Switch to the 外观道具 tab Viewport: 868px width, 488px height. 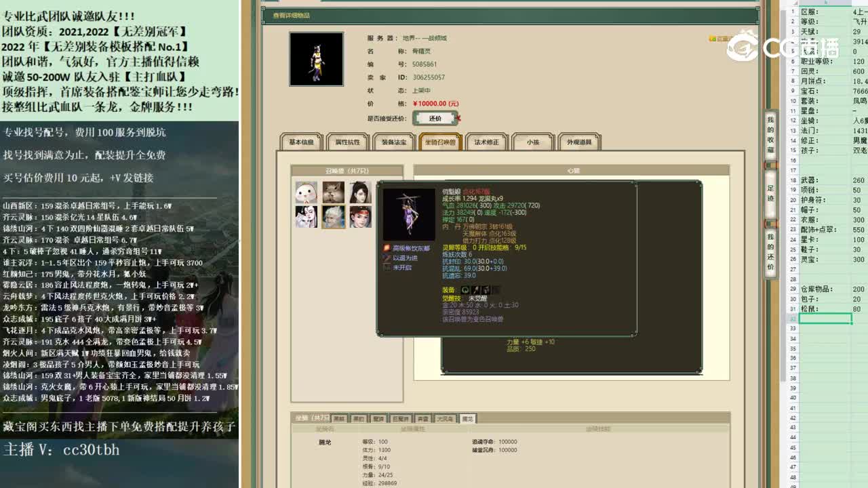coord(578,142)
